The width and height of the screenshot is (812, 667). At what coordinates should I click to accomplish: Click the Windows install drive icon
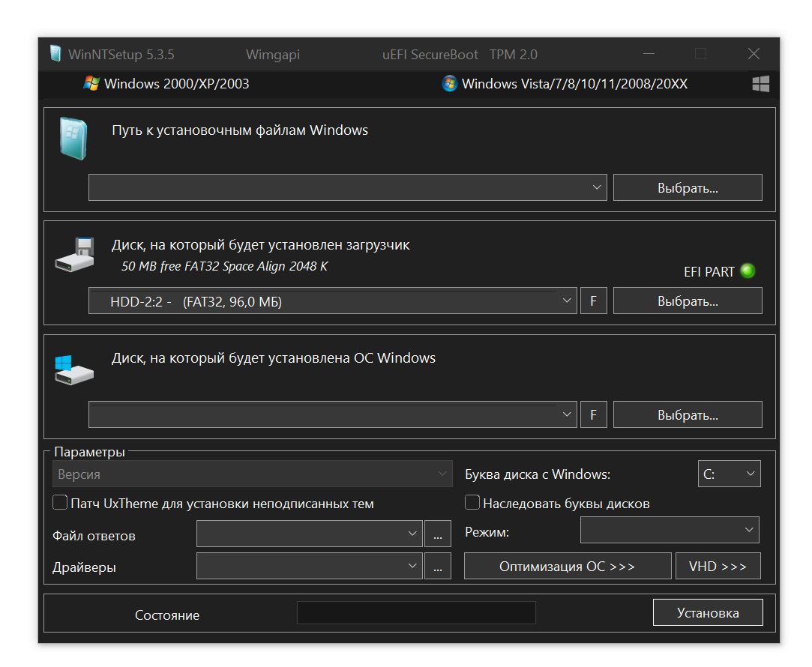pyautogui.click(x=74, y=370)
